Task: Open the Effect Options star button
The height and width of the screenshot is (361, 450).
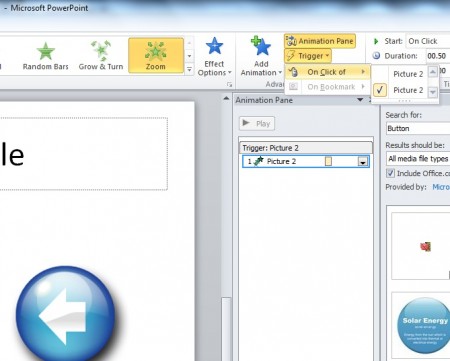Action: tap(214, 57)
